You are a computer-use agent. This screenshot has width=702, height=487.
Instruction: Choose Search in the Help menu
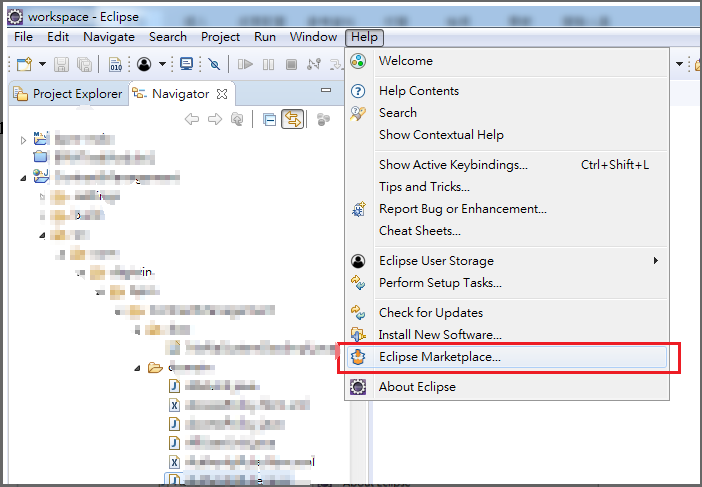507,113
